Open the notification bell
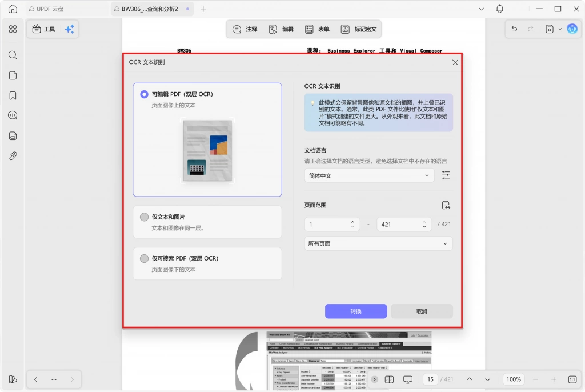The image size is (585, 392). click(x=500, y=9)
